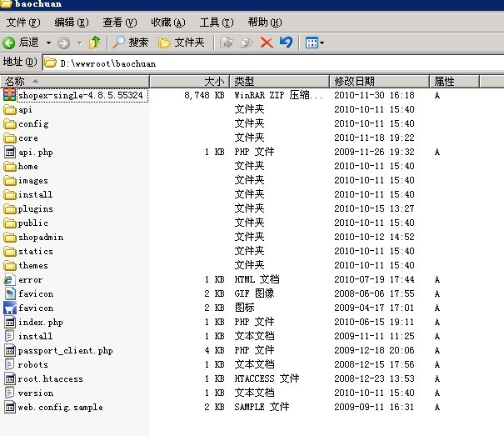
Task: Click the red Delete icon in toolbar
Action: pos(267,42)
